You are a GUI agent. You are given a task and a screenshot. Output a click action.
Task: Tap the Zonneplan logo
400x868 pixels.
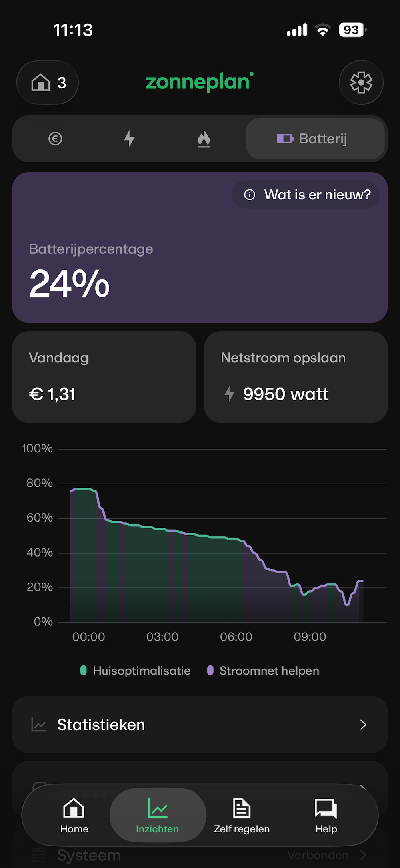coord(199,82)
